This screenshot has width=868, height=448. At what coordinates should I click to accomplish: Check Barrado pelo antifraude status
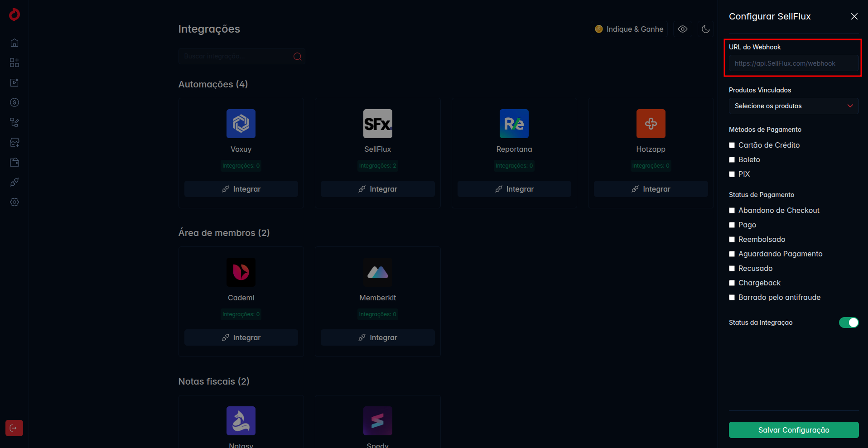point(732,298)
